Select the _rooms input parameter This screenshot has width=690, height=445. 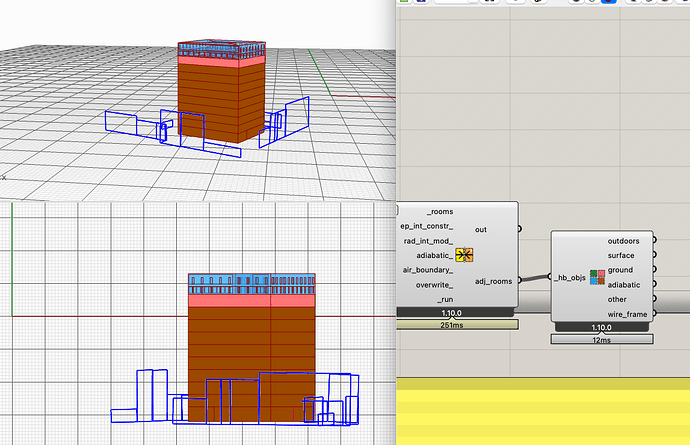pos(440,212)
